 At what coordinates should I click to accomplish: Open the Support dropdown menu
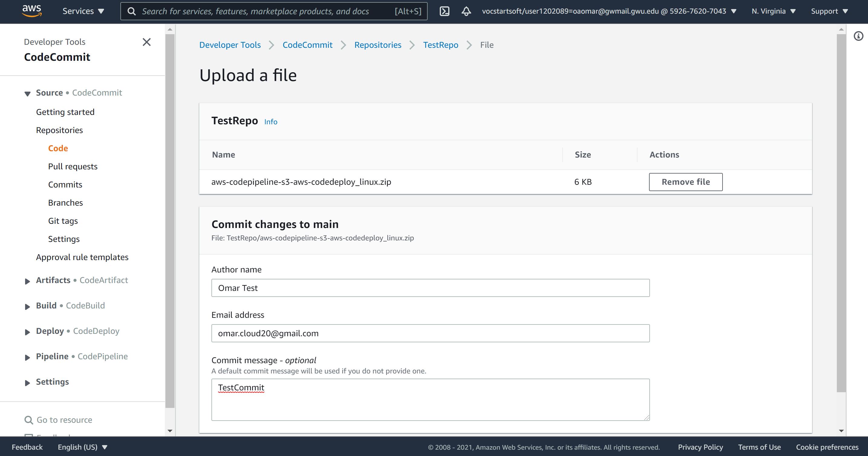coord(829,11)
